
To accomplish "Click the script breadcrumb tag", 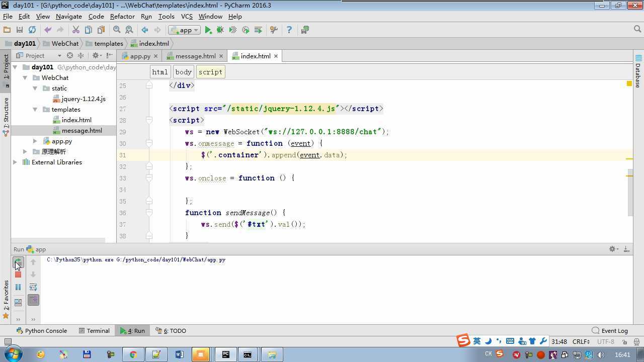I will click(x=210, y=72).
